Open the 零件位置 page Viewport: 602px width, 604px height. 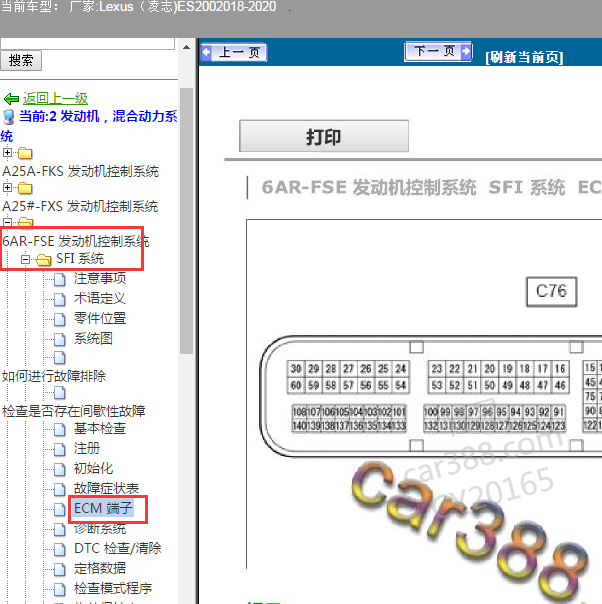pos(100,319)
